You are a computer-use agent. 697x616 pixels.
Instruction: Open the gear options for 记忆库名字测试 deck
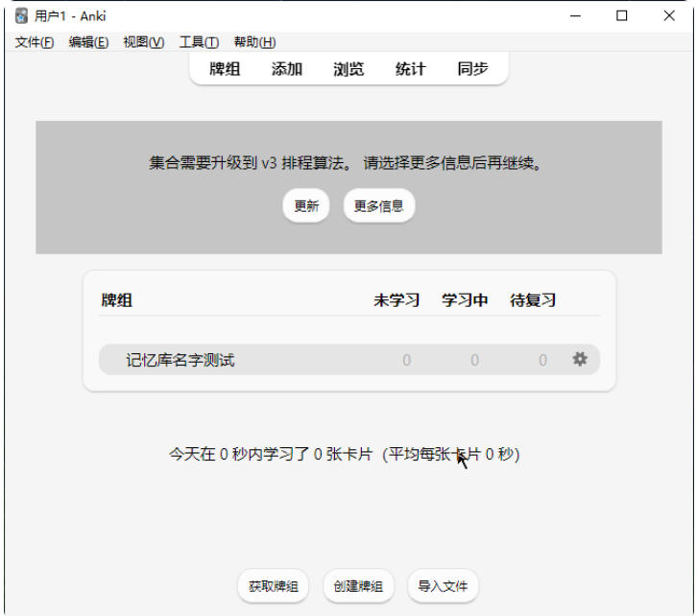[x=579, y=359]
